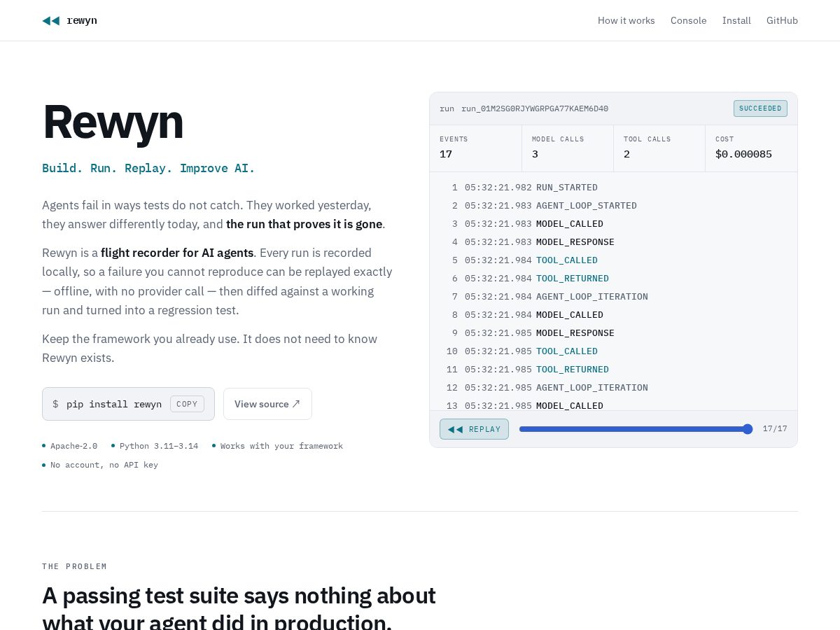This screenshot has width=840, height=630.
Task: Click the View source button
Action: tap(267, 404)
